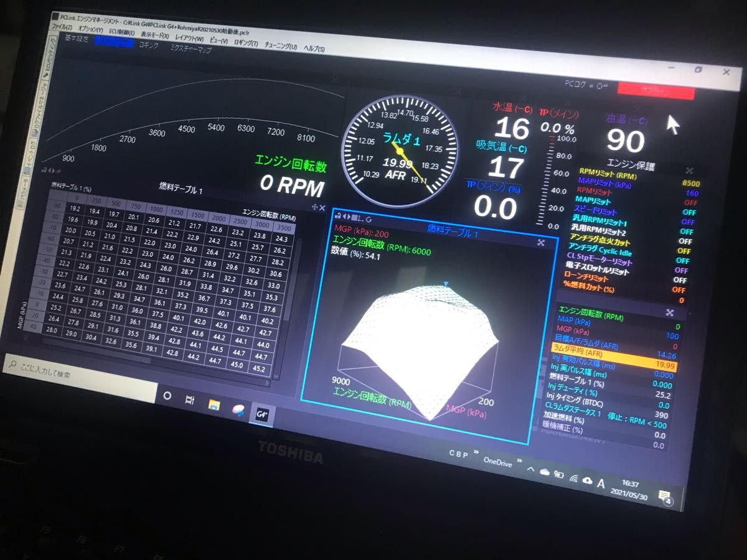Screen dimensions: 747x560
Task: Open File Explorer from the taskbar
Action: click(x=214, y=405)
